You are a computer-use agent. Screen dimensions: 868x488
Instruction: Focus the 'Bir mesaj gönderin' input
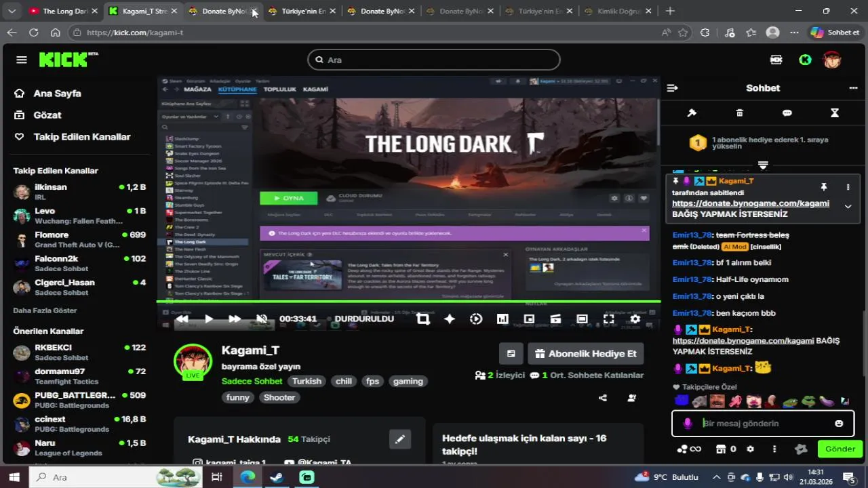coord(763,423)
